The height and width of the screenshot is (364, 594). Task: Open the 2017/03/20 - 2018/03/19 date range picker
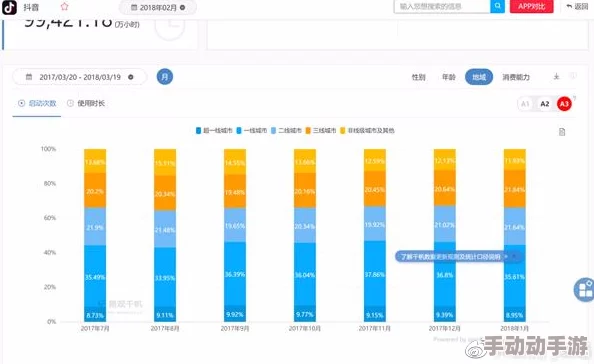(80, 77)
